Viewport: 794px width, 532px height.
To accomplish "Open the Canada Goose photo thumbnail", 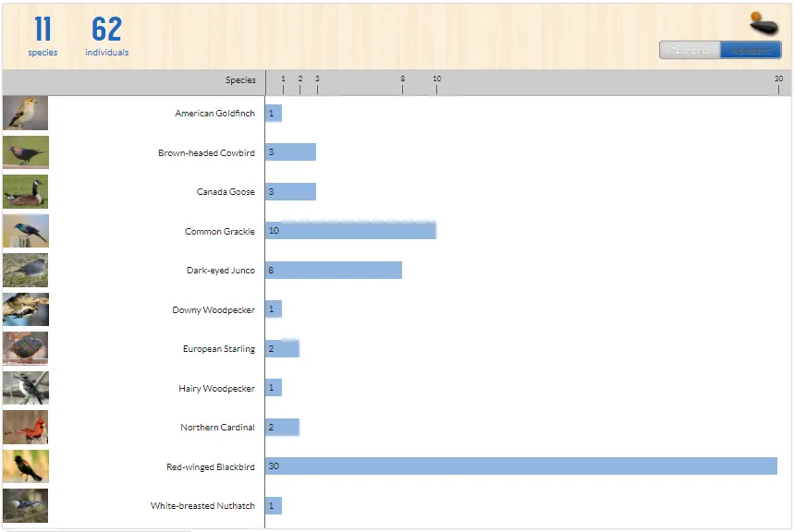I will 25,191.
